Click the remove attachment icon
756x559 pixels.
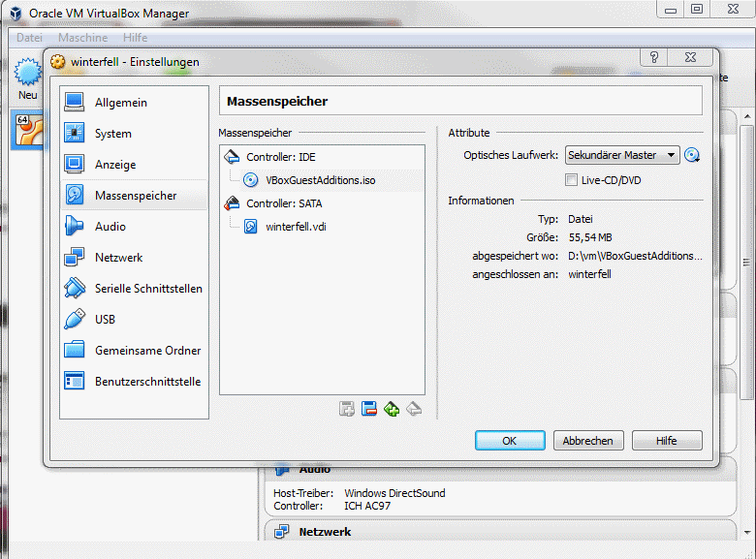pyautogui.click(x=369, y=409)
